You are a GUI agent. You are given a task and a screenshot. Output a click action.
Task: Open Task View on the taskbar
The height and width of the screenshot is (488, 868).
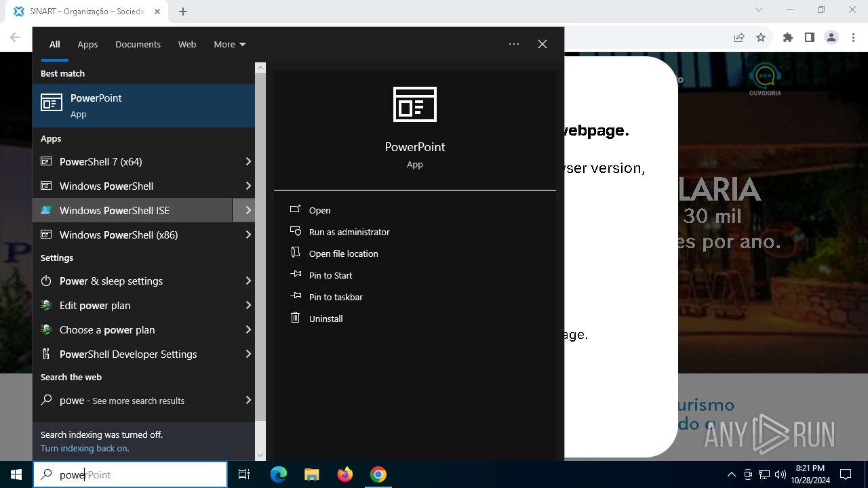point(244,474)
